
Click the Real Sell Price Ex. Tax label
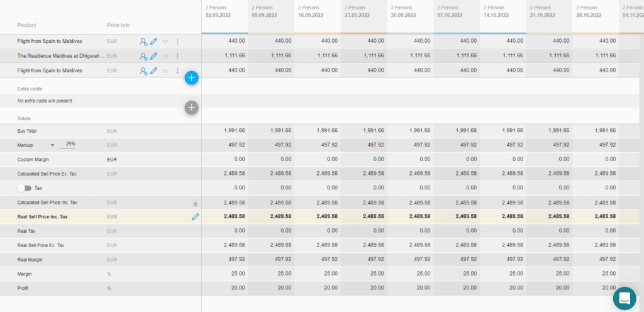(x=41, y=245)
